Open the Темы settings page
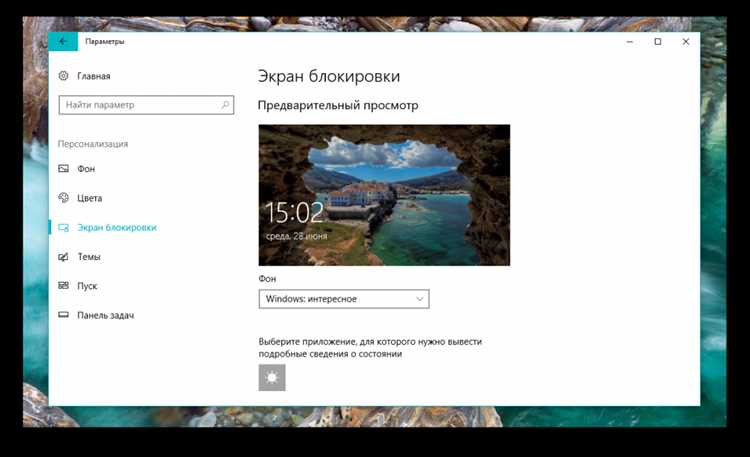Image resolution: width=750 pixels, height=457 pixels. (x=89, y=257)
